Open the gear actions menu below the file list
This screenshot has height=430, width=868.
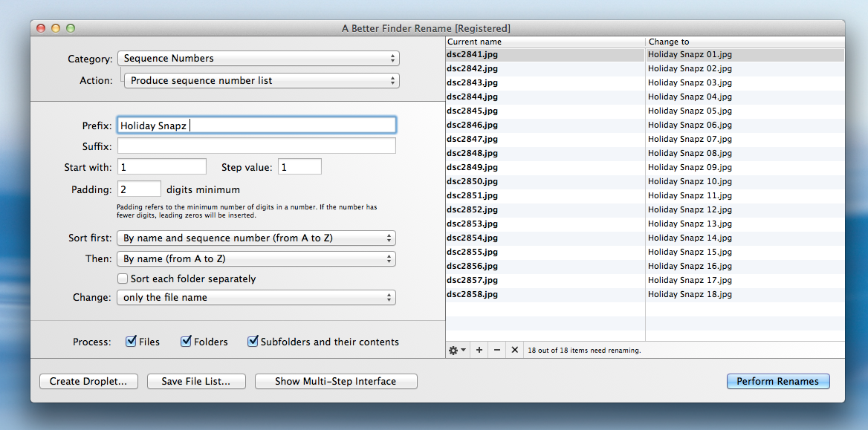pyautogui.click(x=457, y=351)
